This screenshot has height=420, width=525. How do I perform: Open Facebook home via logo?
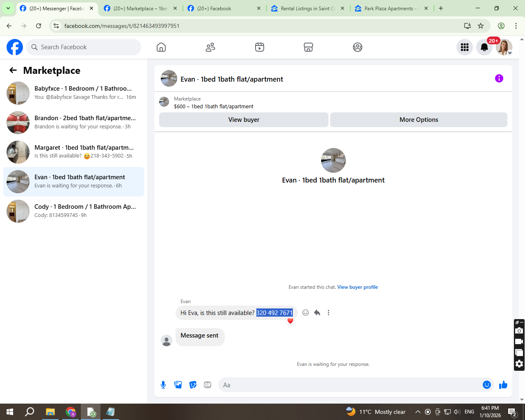pyautogui.click(x=15, y=47)
